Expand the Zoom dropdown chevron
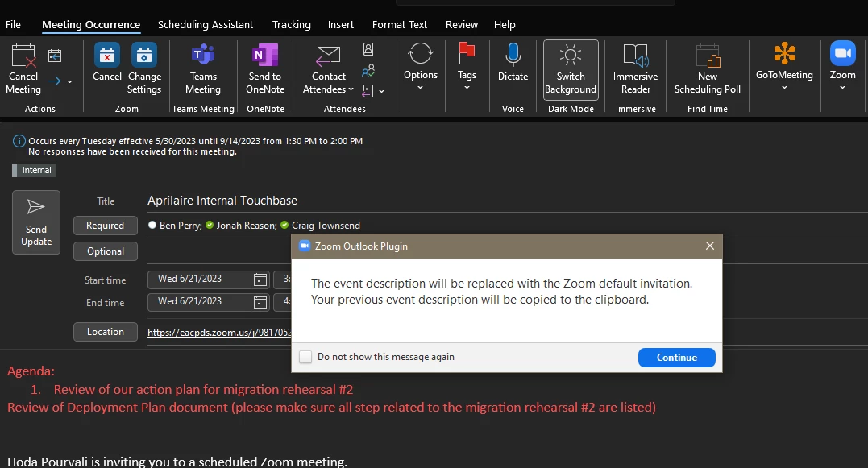 842,88
